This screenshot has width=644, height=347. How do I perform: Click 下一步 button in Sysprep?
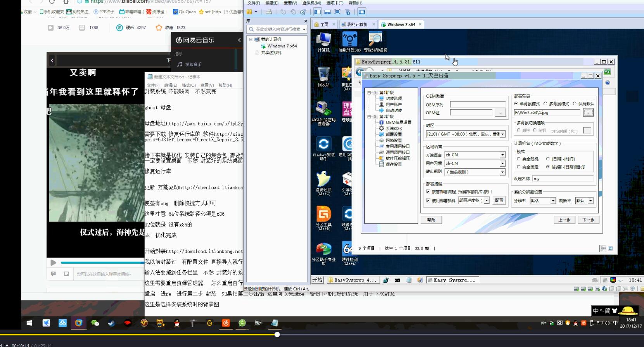(x=588, y=220)
